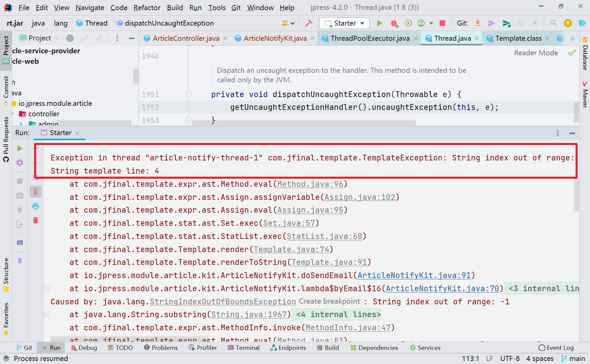Toggle pin tab in Run panel
This screenshot has width=590, height=364.
(20, 261)
